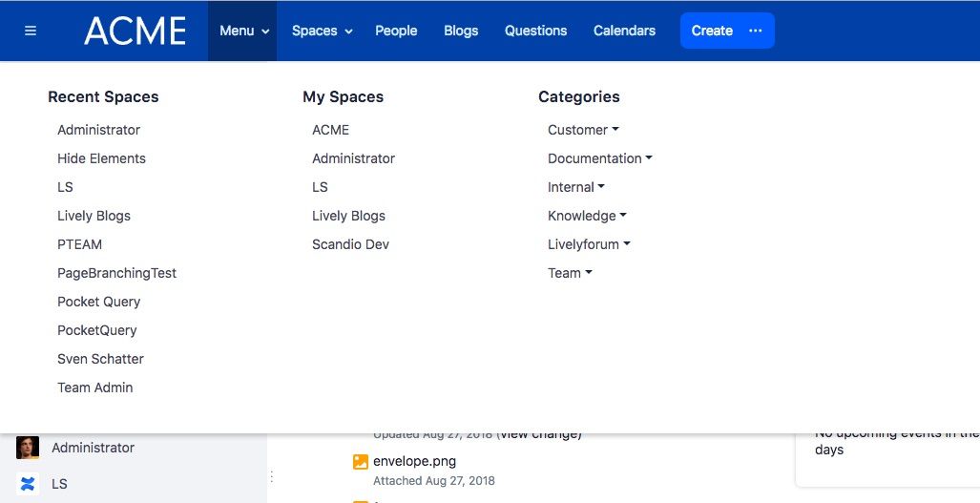Open the PocketQuery space
Viewport: 980px width, 503px height.
pos(97,331)
